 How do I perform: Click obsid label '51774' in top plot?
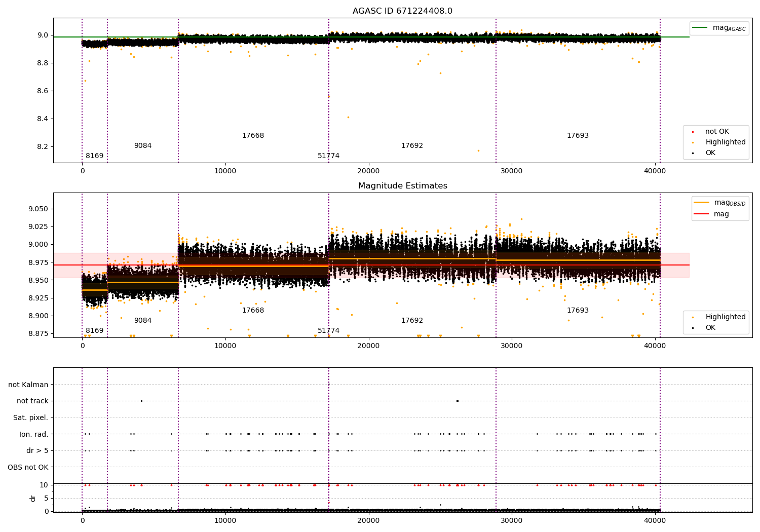click(328, 156)
